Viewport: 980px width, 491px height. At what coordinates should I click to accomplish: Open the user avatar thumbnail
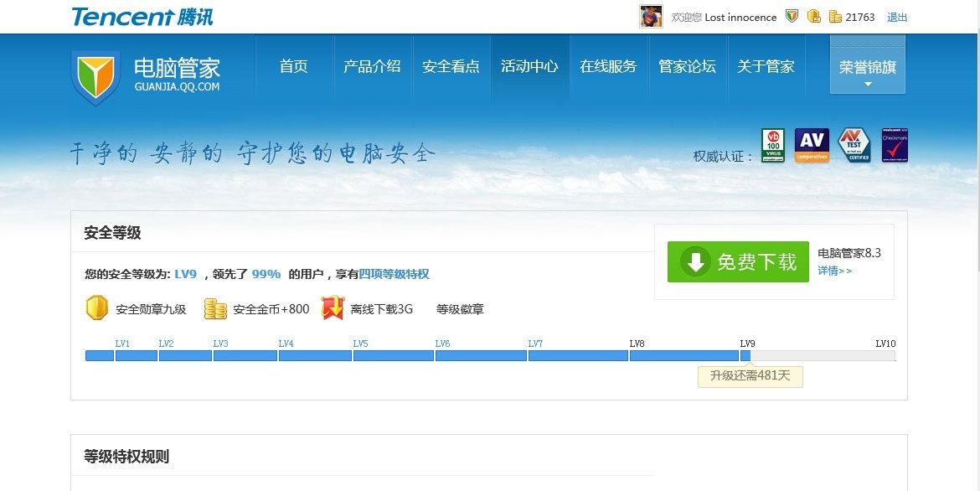click(651, 17)
